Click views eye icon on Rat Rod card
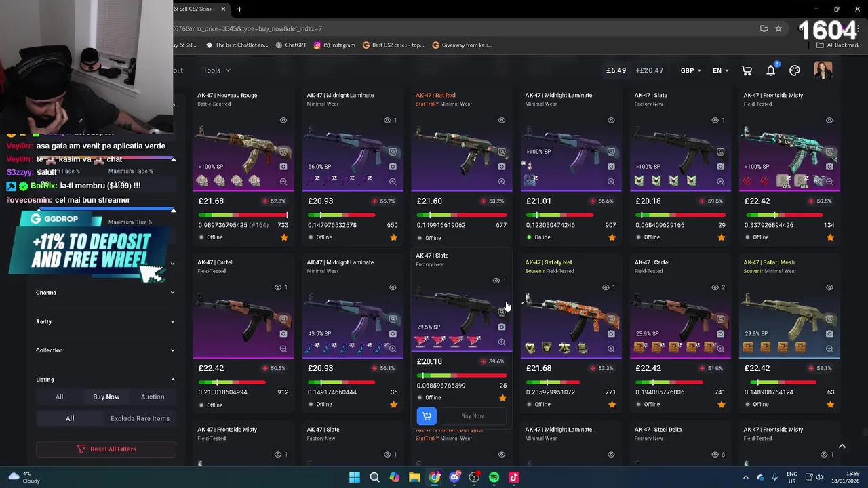The height and width of the screenshot is (488, 868). click(502, 120)
